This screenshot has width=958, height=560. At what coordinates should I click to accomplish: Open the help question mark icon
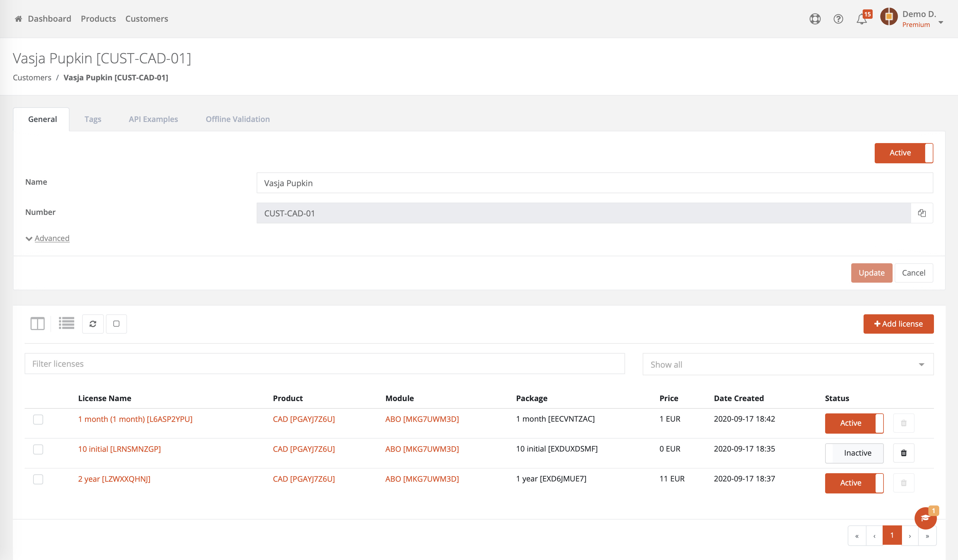click(x=838, y=19)
